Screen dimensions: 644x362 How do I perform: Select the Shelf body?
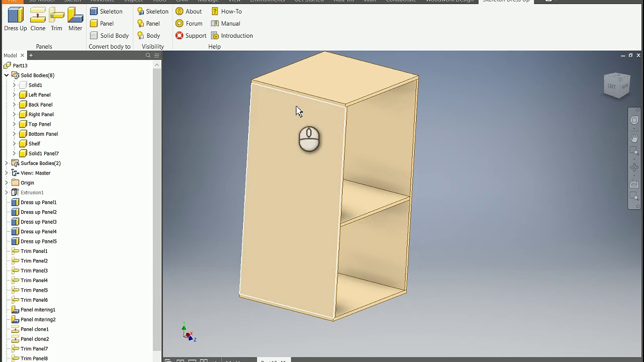tap(30, 144)
